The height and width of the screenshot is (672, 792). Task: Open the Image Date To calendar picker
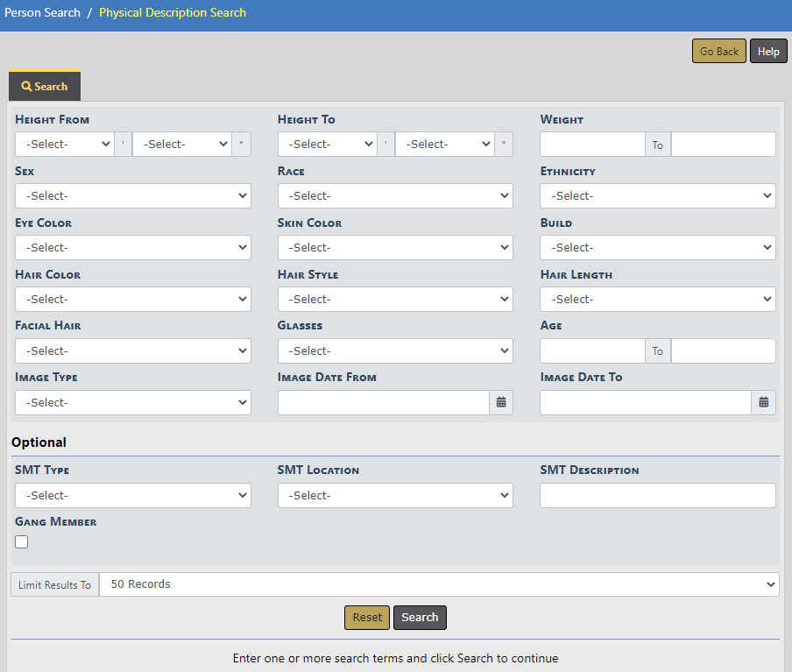tap(763, 402)
